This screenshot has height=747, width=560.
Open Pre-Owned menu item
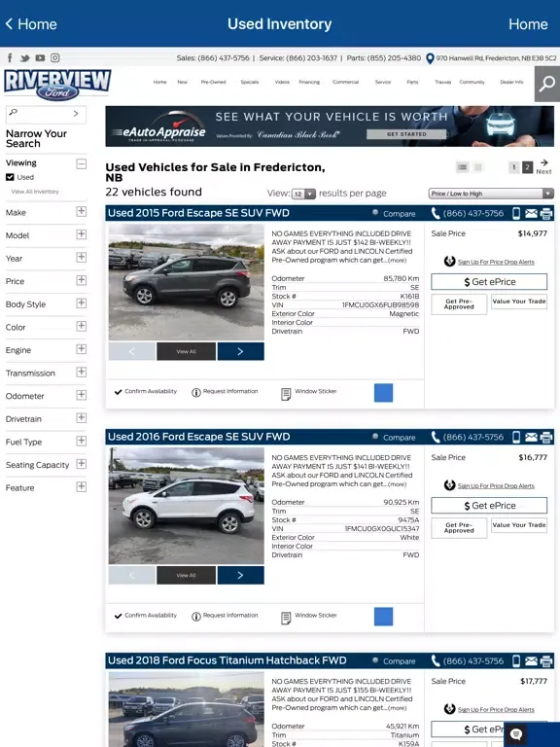(x=213, y=82)
